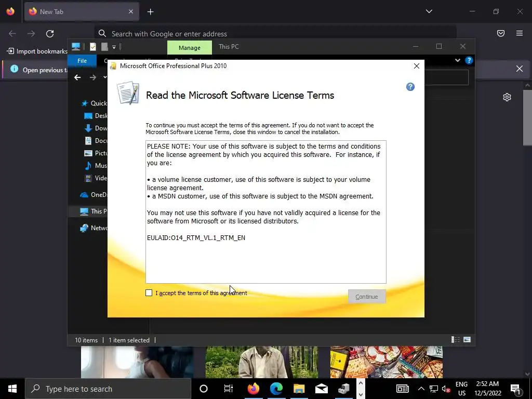Close the New Tab tab
Screen dimensions: 532x399
(131, 11)
